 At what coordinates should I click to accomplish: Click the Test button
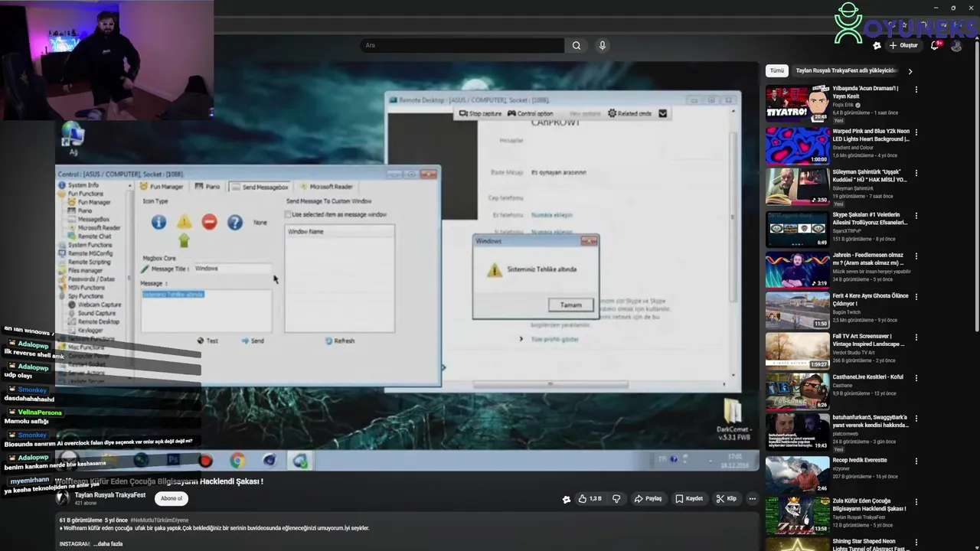(x=207, y=341)
